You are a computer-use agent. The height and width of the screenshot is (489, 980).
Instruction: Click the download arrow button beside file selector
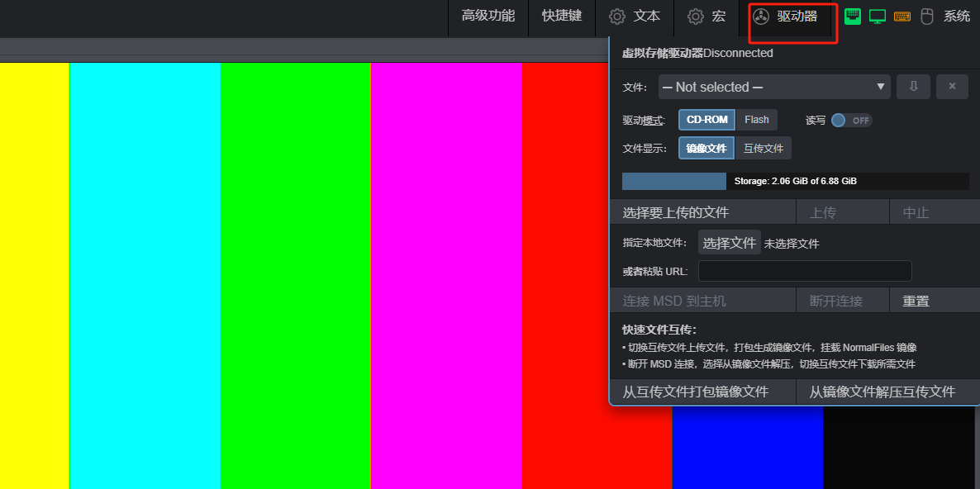pyautogui.click(x=914, y=87)
